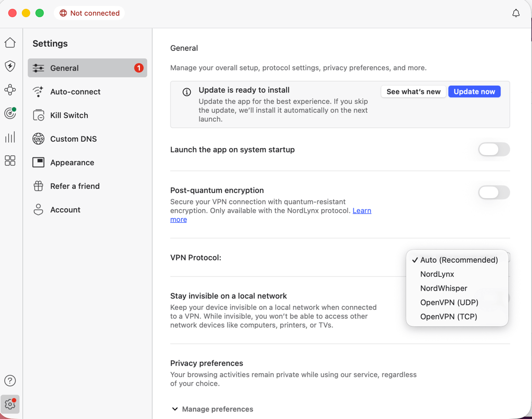
Task: Click Update now button
Action: click(474, 91)
